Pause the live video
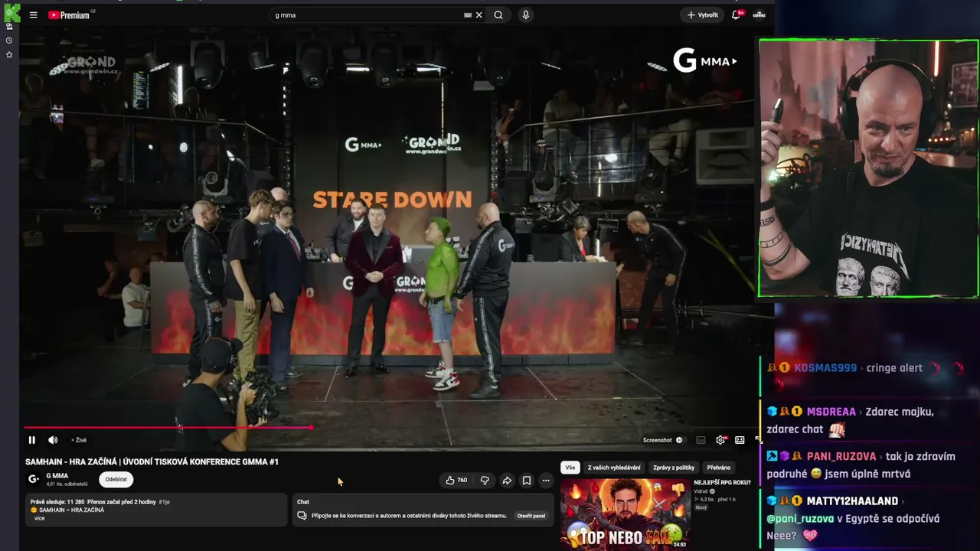This screenshot has width=980, height=551. [31, 440]
